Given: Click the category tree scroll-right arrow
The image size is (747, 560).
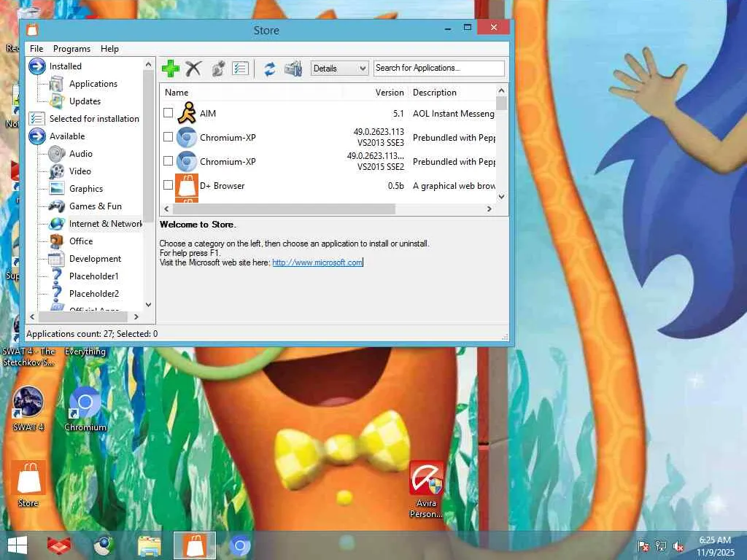Looking at the screenshot, I should [x=136, y=316].
